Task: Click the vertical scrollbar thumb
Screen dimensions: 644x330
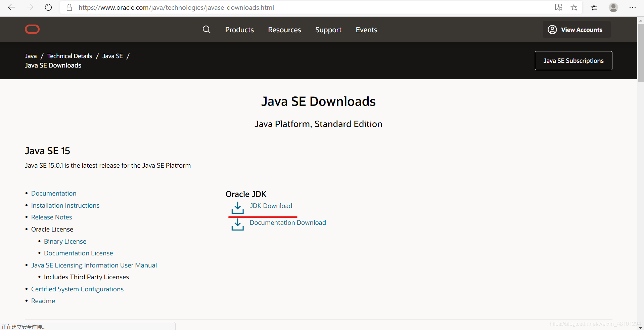Action: click(641, 53)
